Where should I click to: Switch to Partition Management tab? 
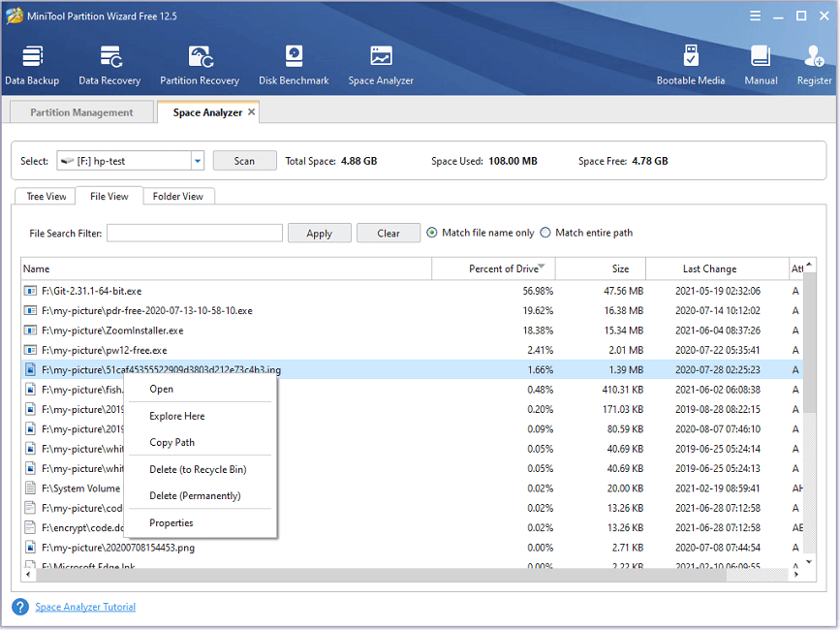pos(81,112)
